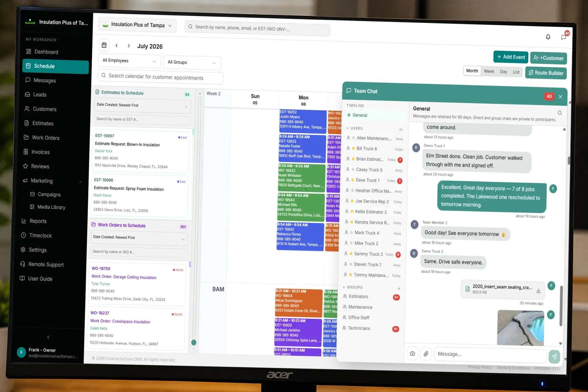Collapse the USERS list in Team Chat
588x392 pixels.
tap(347, 128)
